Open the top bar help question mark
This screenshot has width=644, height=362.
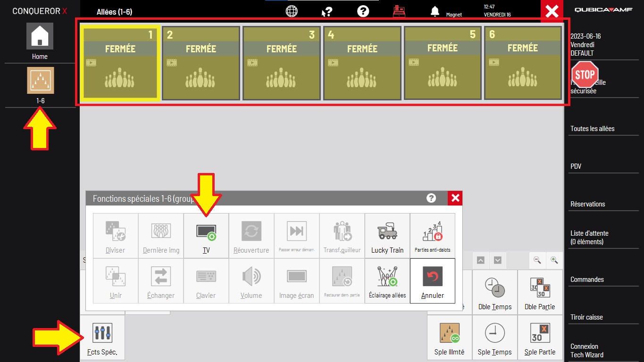point(363,11)
